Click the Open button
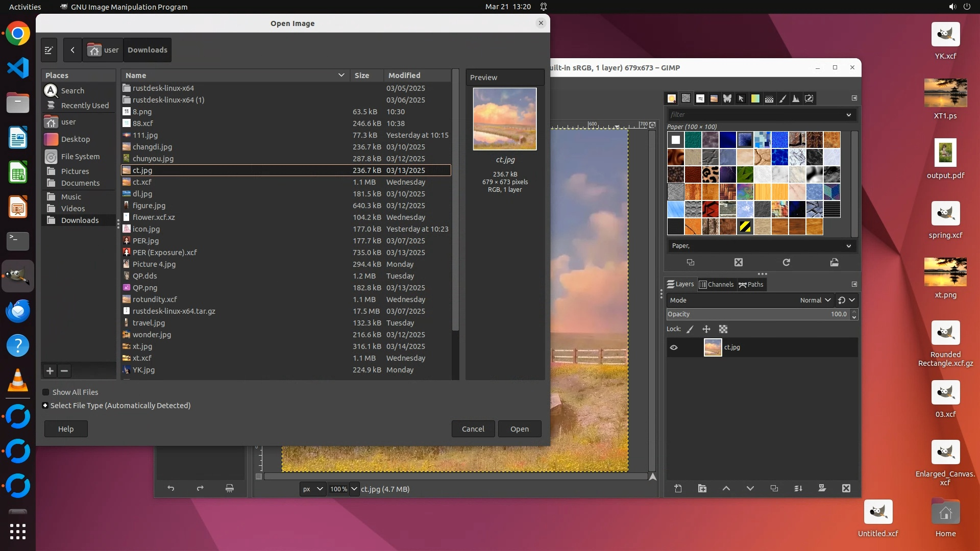This screenshot has width=980, height=551. pyautogui.click(x=519, y=429)
